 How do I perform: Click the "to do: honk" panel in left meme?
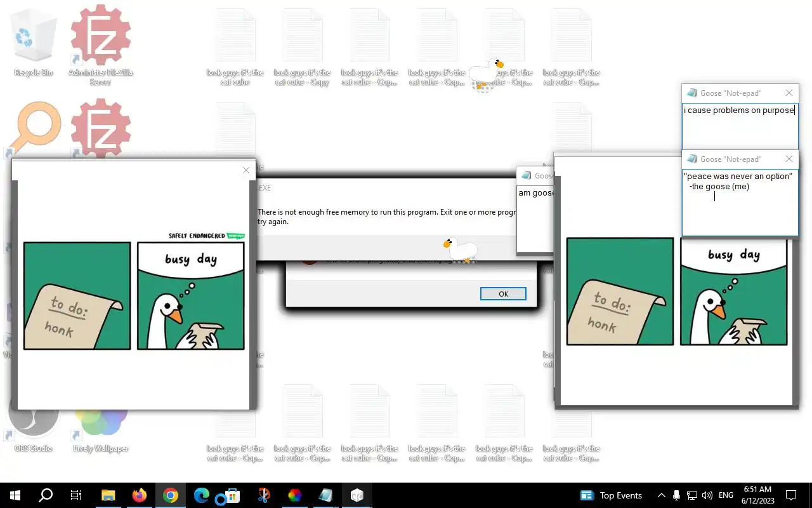click(x=77, y=296)
